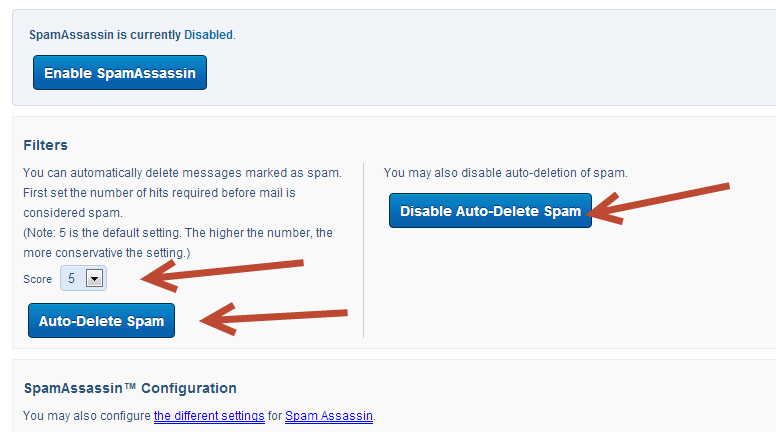Click Disable Auto-Delete Spam button

(x=490, y=211)
